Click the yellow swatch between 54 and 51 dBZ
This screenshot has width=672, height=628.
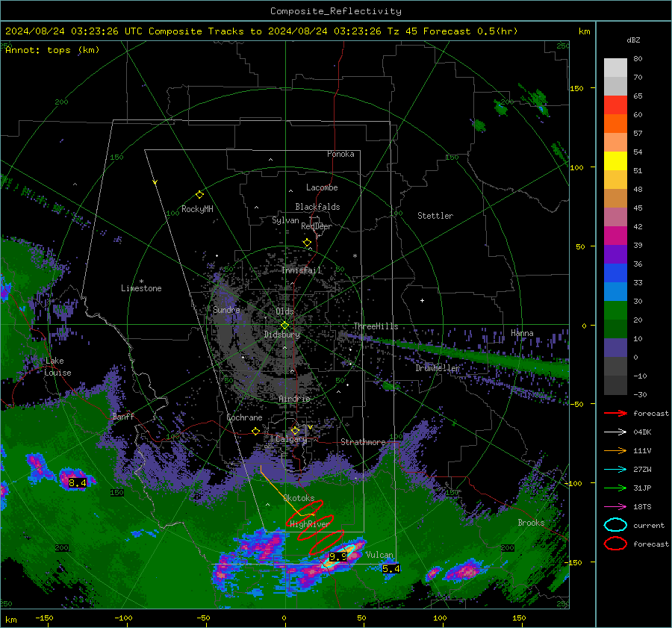pos(615,161)
